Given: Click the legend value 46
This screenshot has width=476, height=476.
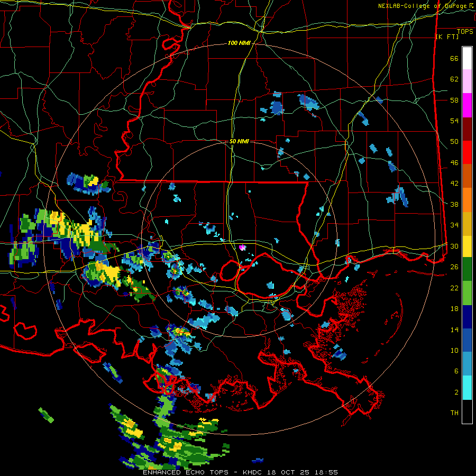Looking at the screenshot, I should [x=454, y=163].
